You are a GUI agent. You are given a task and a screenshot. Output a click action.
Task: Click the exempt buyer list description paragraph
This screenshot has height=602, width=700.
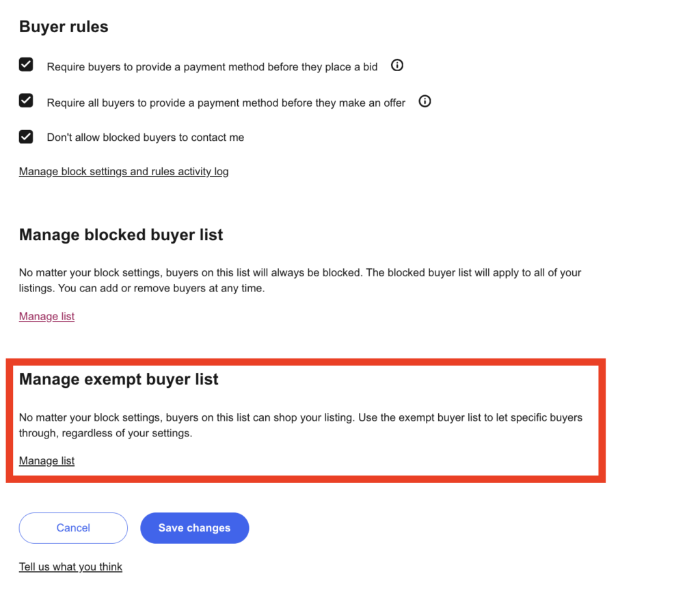coord(301,425)
